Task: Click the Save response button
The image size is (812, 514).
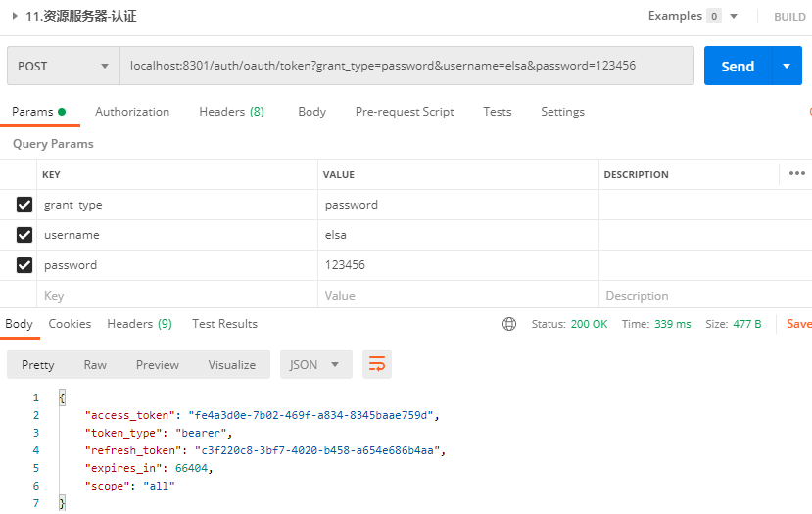Action: [x=798, y=324]
